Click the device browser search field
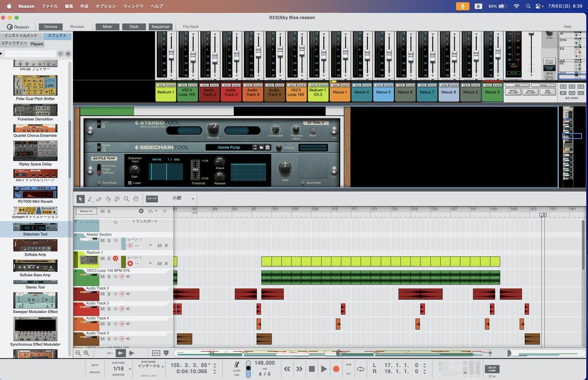Screen dimensions: 588x380 click(30, 53)
